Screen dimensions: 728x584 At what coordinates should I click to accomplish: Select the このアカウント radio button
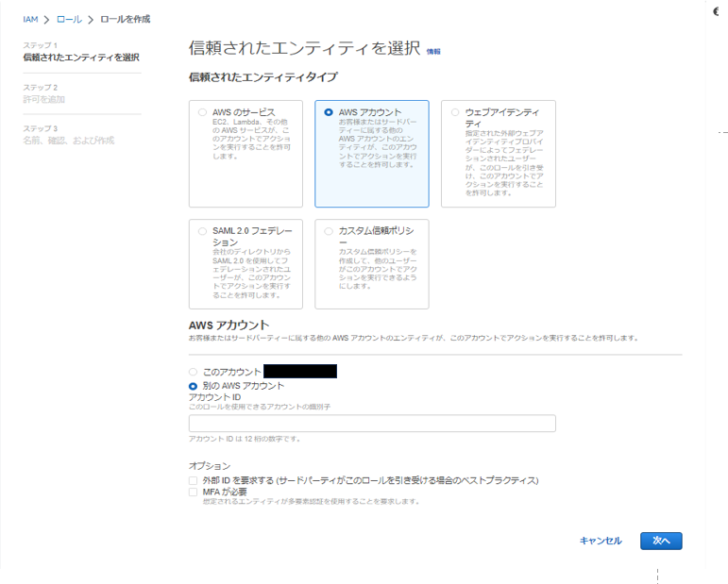[x=194, y=372]
